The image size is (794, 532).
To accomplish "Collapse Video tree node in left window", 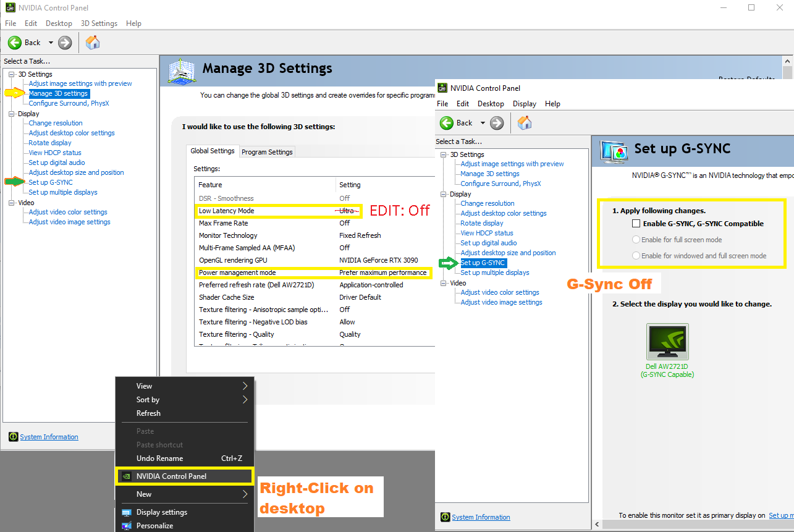I will click(x=11, y=203).
